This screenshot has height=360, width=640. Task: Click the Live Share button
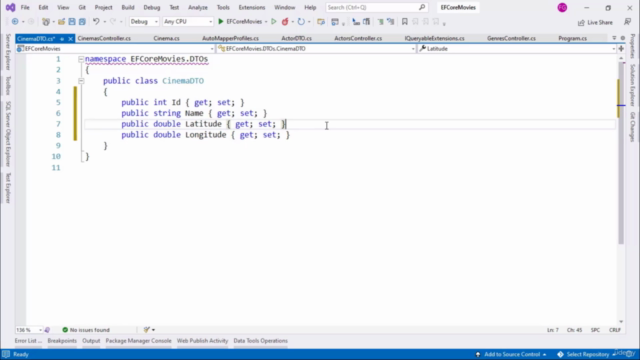pos(595,22)
